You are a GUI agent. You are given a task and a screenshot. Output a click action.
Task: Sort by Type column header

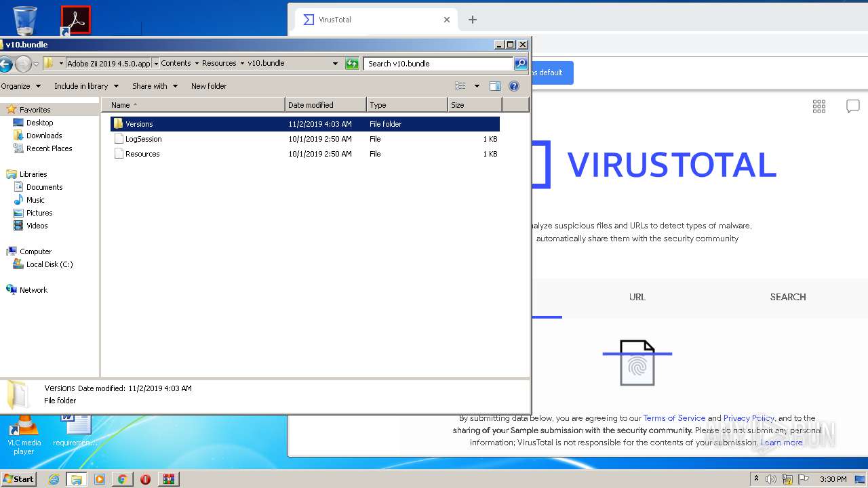click(408, 105)
